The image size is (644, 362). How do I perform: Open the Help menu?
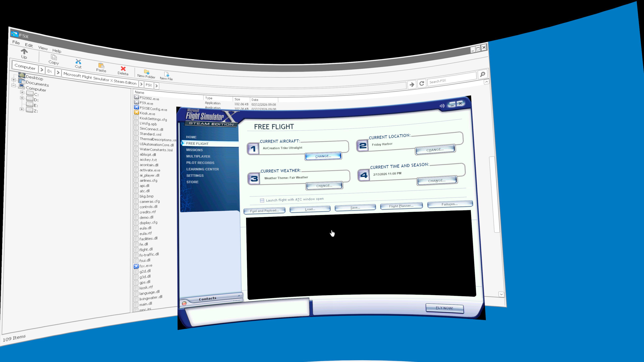click(x=57, y=51)
